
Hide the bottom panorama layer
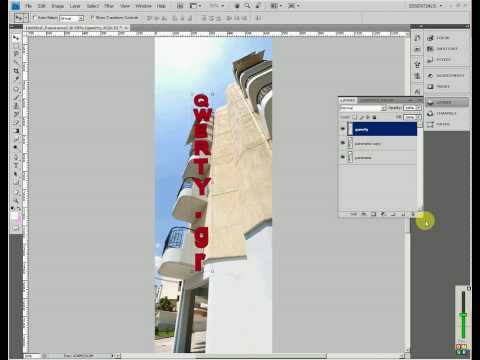click(343, 157)
